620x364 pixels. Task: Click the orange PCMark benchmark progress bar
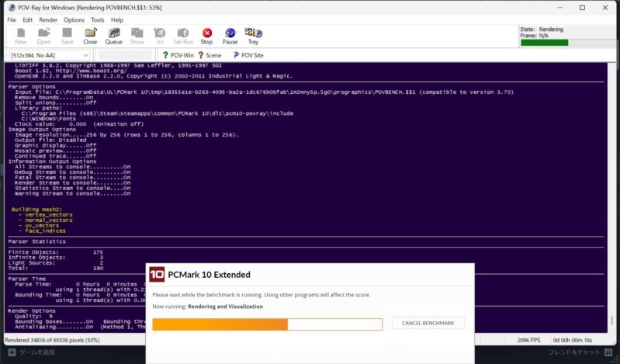point(267,324)
